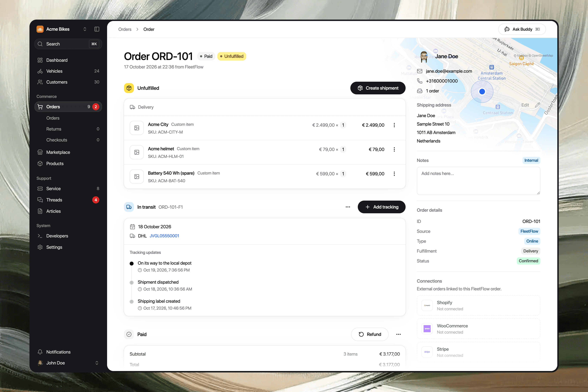
Task: Open the Acme Bikes workspace switcher
Action: [x=62, y=29]
